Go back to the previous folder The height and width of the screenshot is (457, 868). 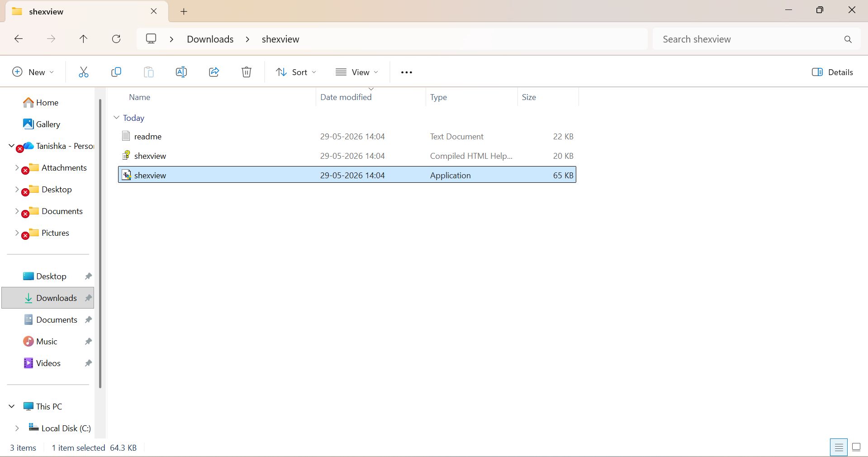tap(19, 39)
